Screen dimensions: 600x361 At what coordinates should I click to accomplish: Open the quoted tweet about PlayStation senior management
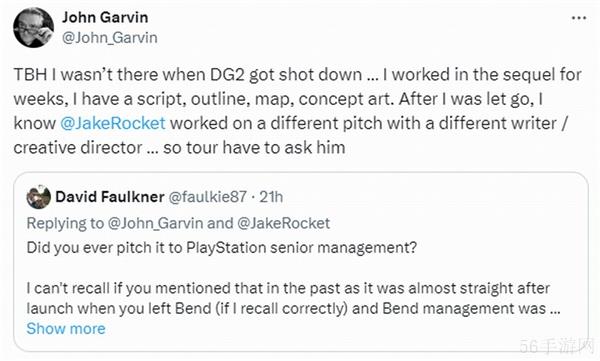pos(301,262)
